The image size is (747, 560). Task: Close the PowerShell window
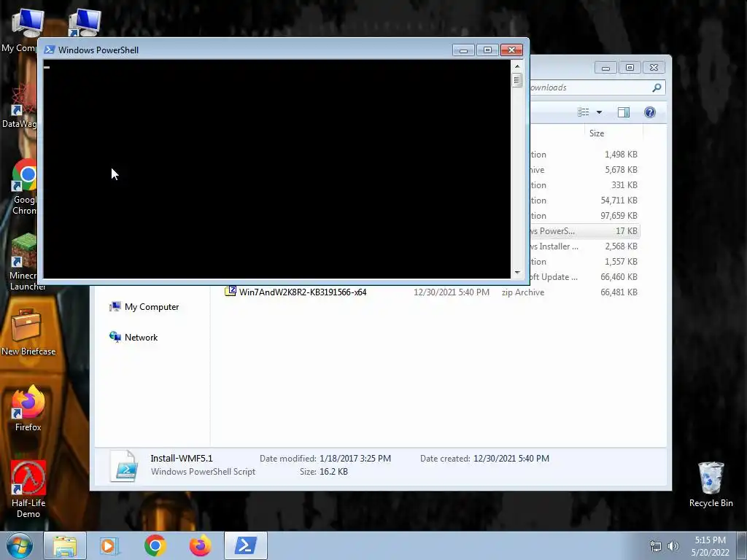(x=511, y=50)
